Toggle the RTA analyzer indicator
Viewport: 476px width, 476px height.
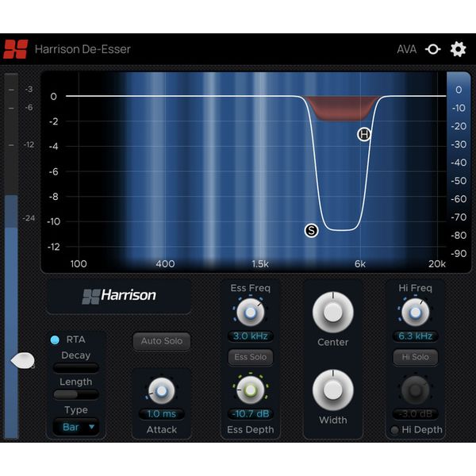coord(55,340)
